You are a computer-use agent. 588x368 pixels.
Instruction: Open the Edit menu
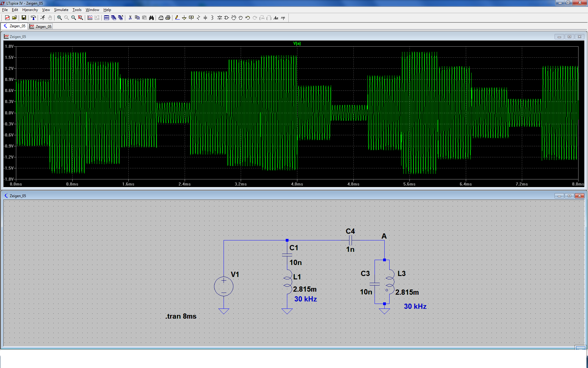click(15, 10)
